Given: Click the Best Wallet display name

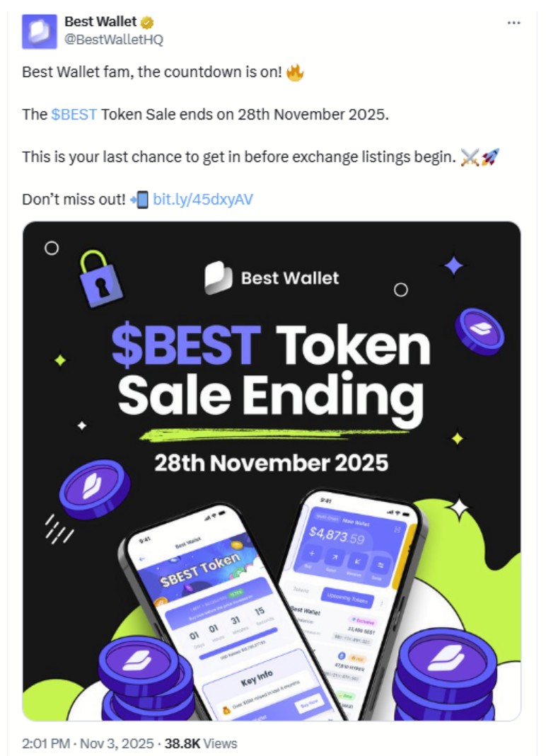Looking at the screenshot, I should coord(100,23).
